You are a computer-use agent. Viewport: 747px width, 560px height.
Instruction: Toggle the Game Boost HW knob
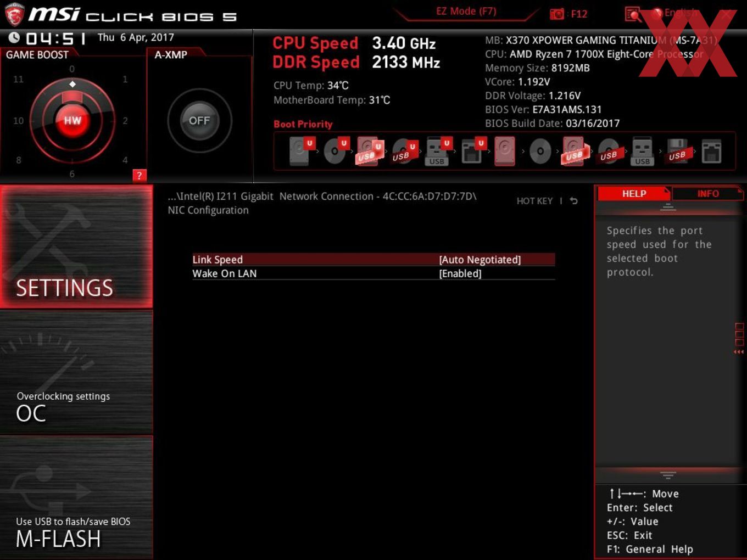[x=73, y=120]
